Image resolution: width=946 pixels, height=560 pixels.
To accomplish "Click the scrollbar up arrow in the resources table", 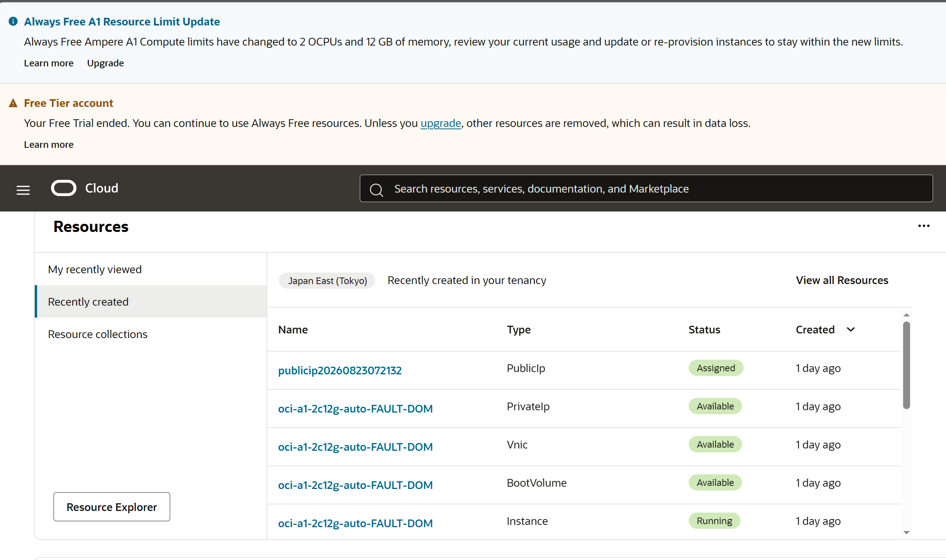I will 906,315.
